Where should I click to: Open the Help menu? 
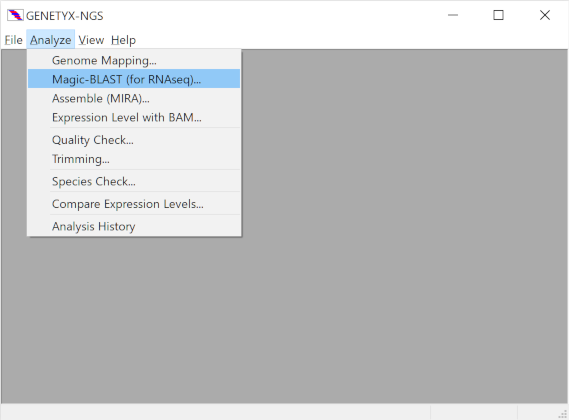pos(123,40)
